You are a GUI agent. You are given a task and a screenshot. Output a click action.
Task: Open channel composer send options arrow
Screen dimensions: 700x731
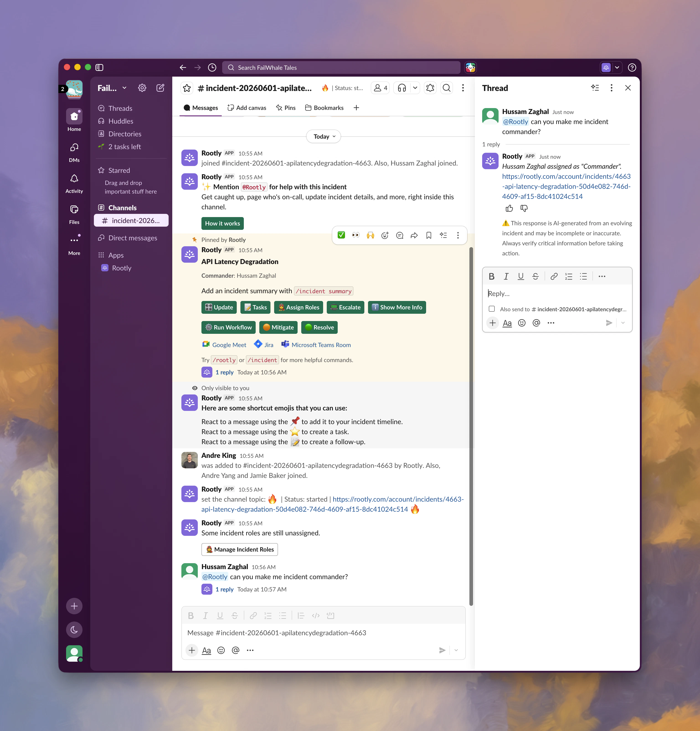tap(456, 651)
